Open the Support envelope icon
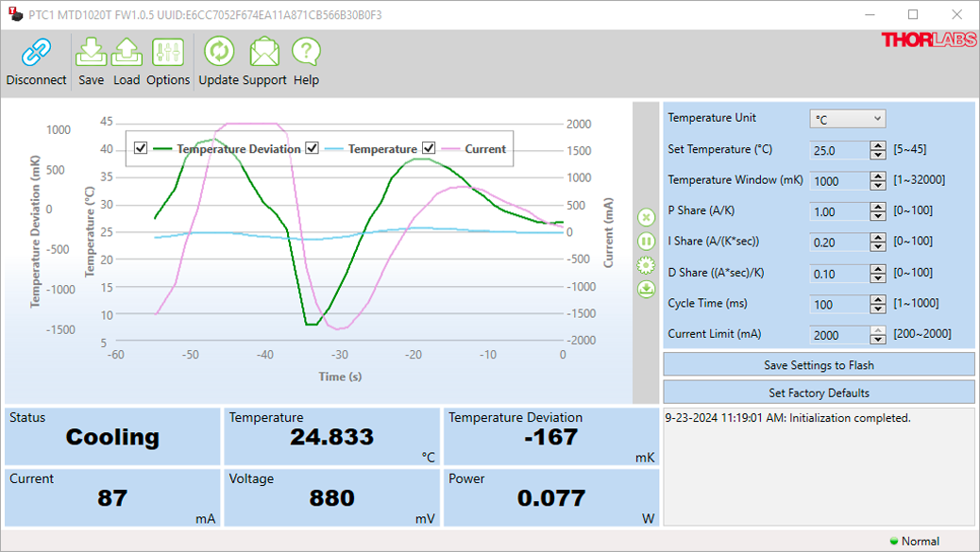 coord(264,52)
